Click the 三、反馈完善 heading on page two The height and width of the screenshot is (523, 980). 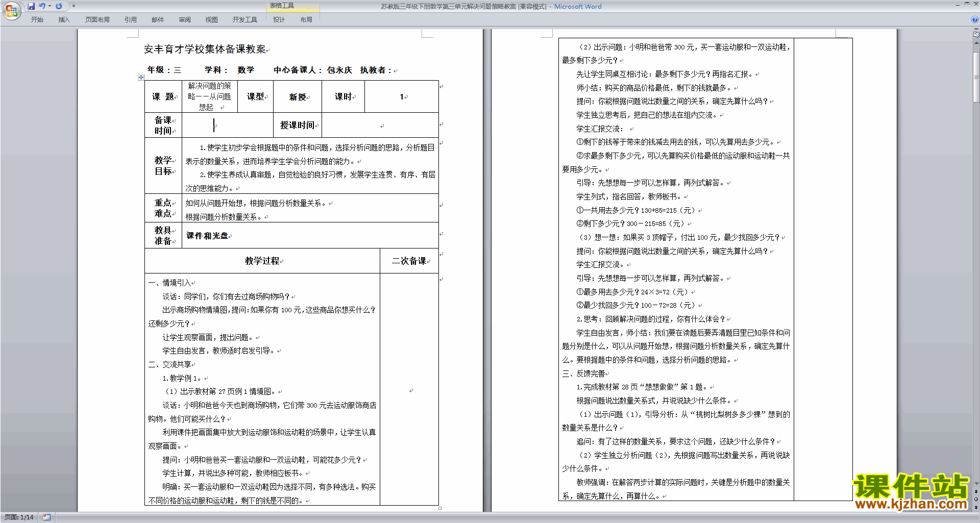[583, 373]
